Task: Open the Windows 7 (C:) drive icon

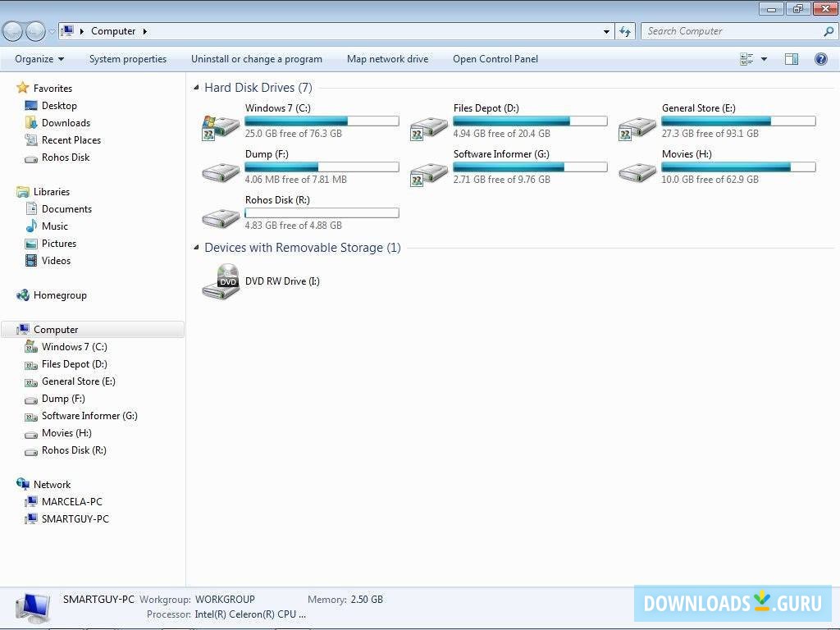Action: (x=220, y=127)
